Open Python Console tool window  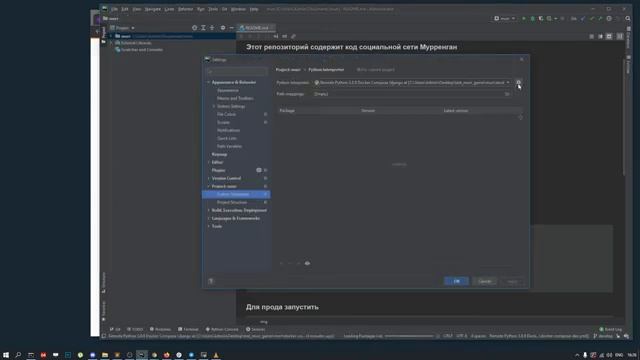[222, 329]
